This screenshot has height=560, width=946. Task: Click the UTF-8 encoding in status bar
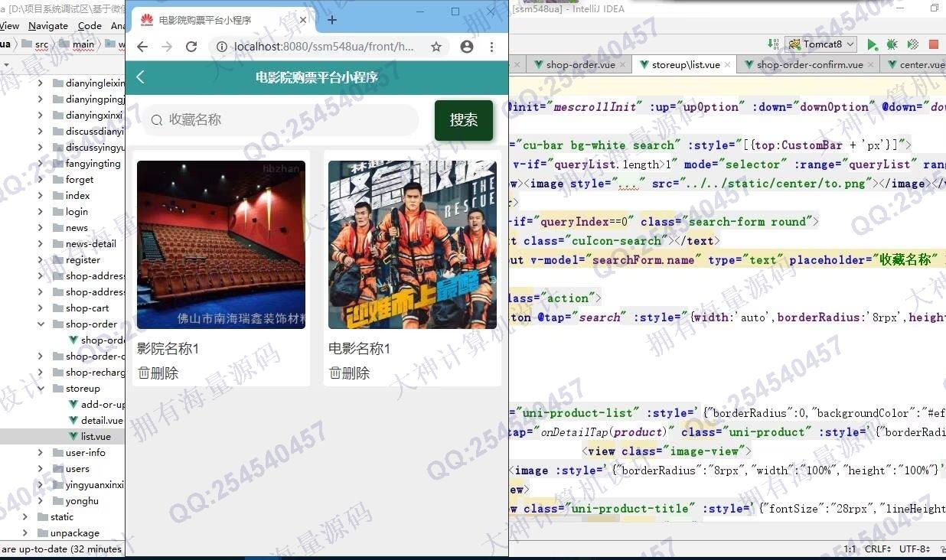point(915,549)
